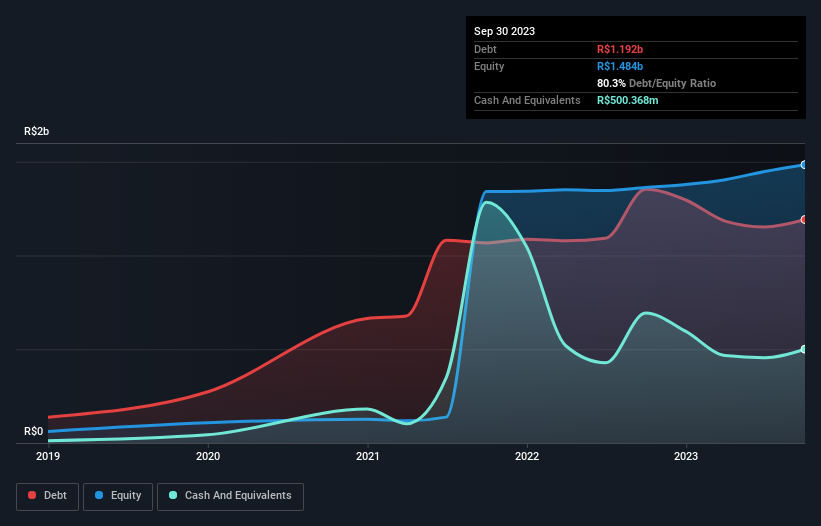This screenshot has height=526, width=821.
Task: Click the 2021 x-axis label
Action: coord(368,456)
